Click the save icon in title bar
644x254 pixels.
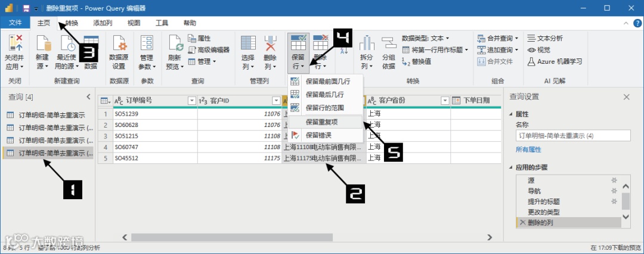[26, 8]
